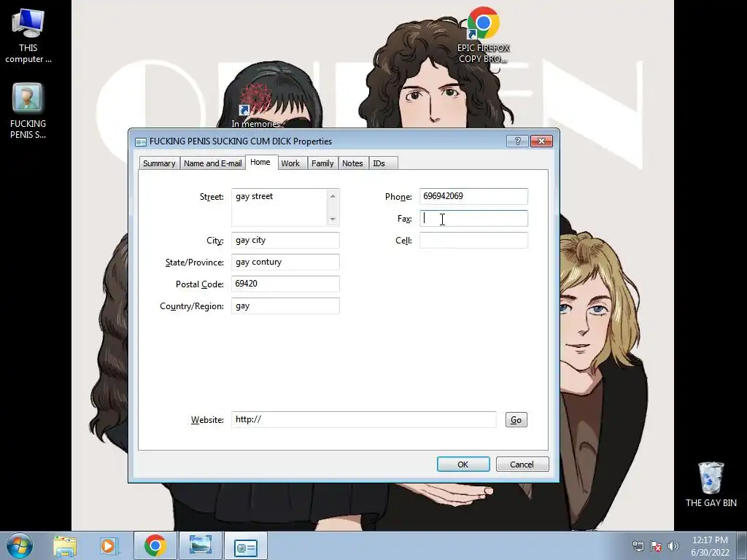Go to the Notes tab
Viewport: 747px width, 560px height.
[352, 163]
